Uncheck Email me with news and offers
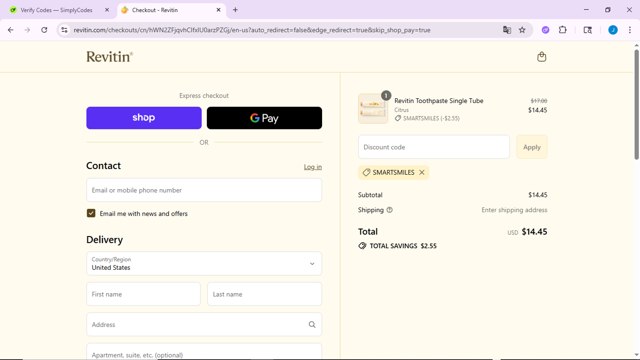The height and width of the screenshot is (360, 640). (x=91, y=213)
